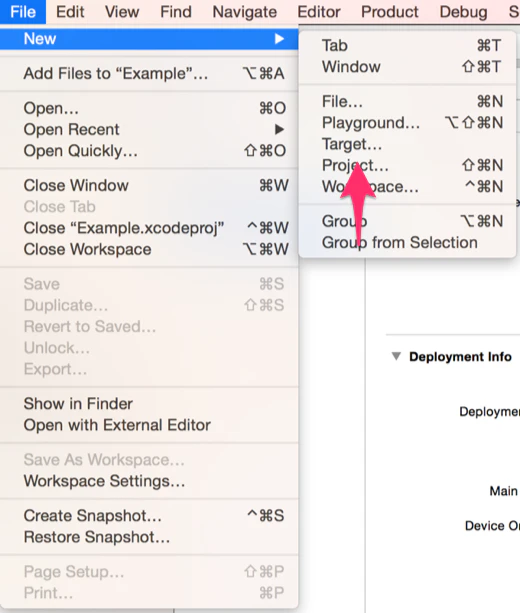Choose Add Files to "Example"…
The height and width of the screenshot is (613, 520).
click(x=149, y=73)
